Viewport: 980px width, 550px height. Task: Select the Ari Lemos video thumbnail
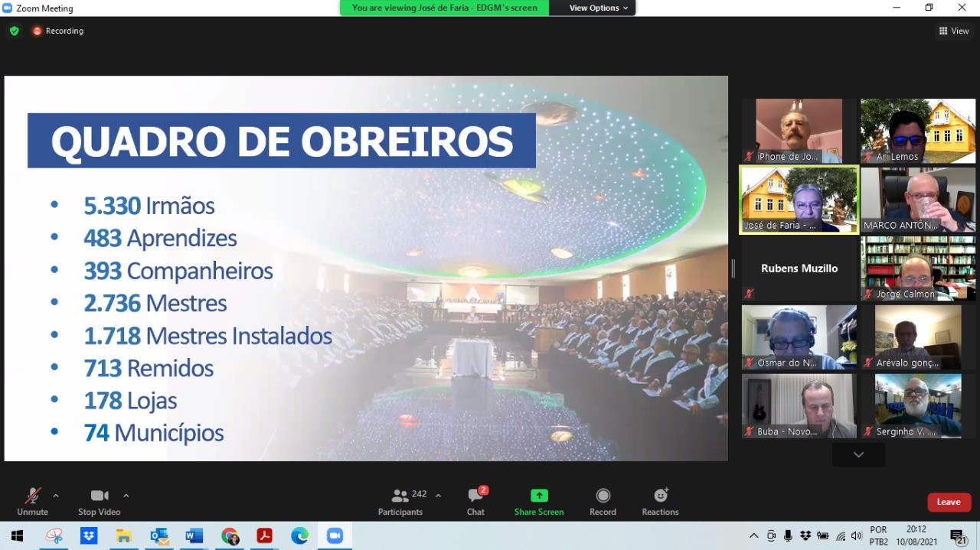click(918, 131)
